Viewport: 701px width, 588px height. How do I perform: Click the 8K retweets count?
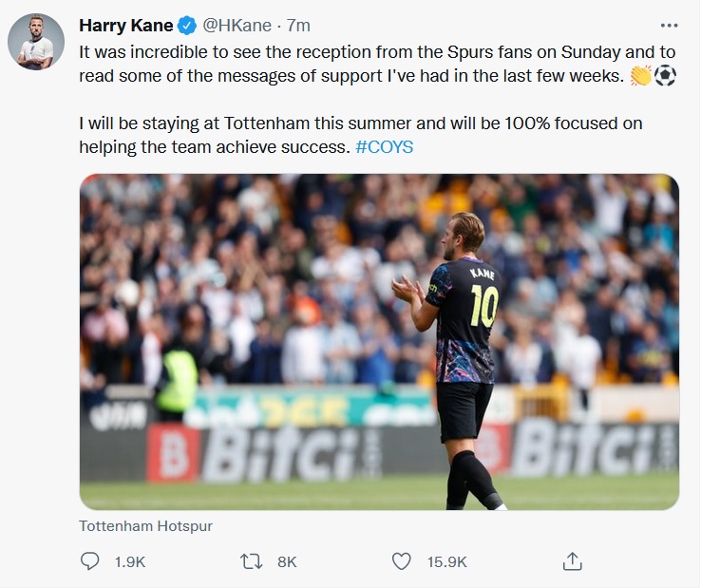(x=286, y=562)
